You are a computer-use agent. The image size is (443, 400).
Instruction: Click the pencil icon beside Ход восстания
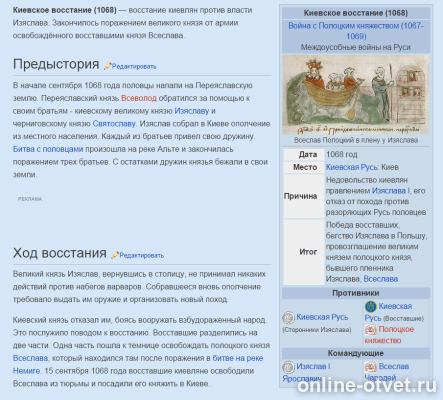(115, 255)
